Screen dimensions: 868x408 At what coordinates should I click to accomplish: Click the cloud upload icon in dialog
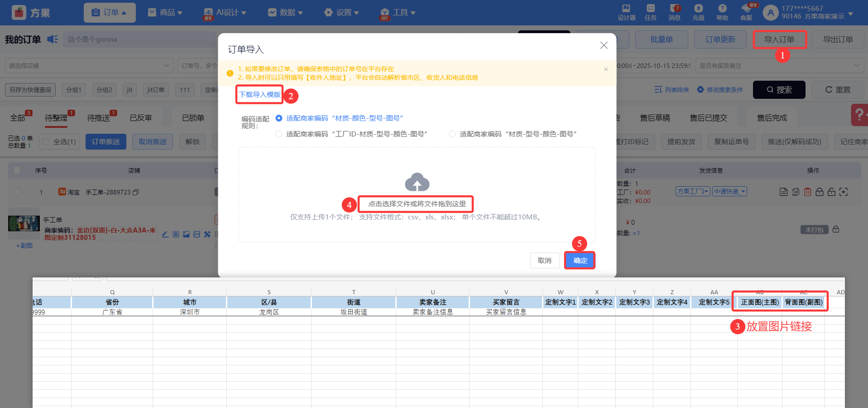(417, 182)
